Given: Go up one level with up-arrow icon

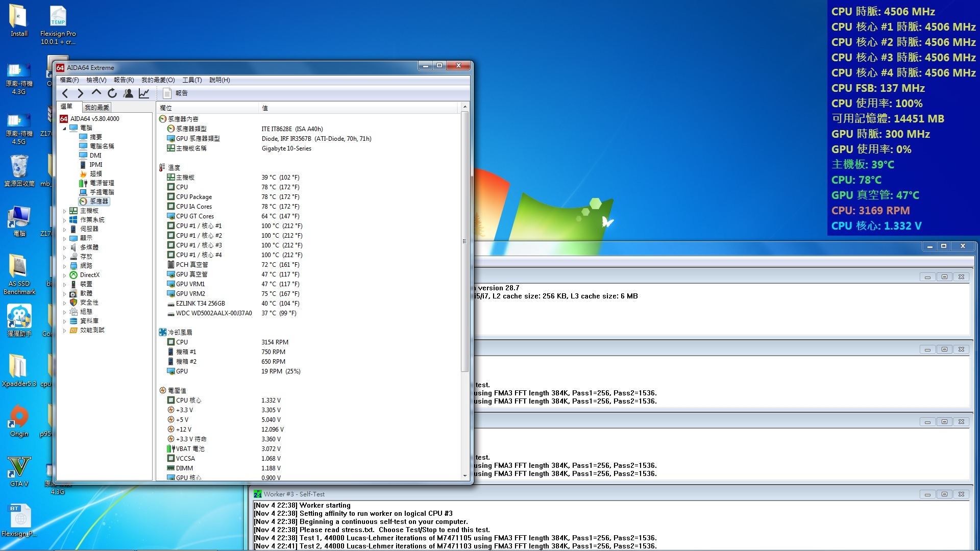Looking at the screenshot, I should click(x=96, y=93).
